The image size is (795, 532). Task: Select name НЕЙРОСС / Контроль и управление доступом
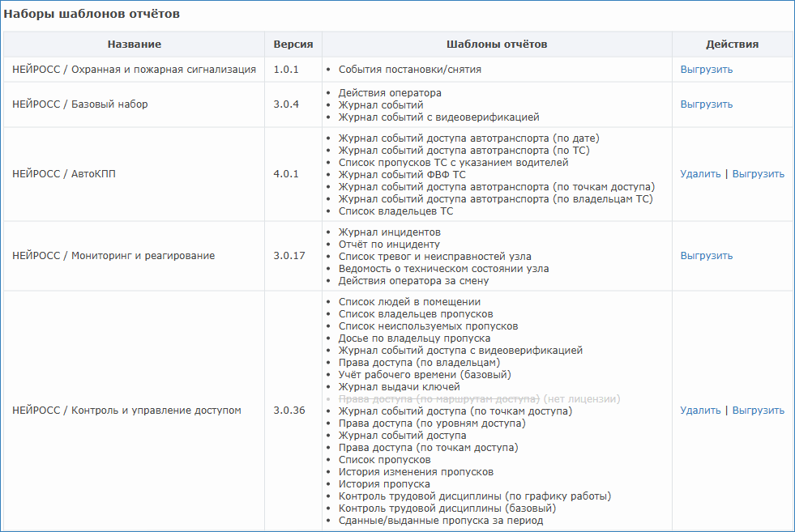click(x=126, y=411)
